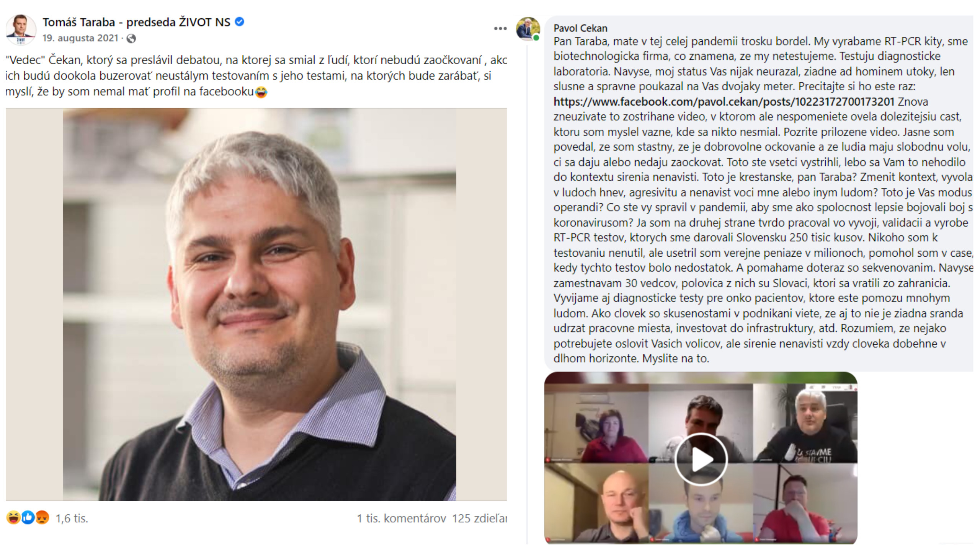Click the woman in red video tile
This screenshot has width=980, height=551.
point(596,424)
